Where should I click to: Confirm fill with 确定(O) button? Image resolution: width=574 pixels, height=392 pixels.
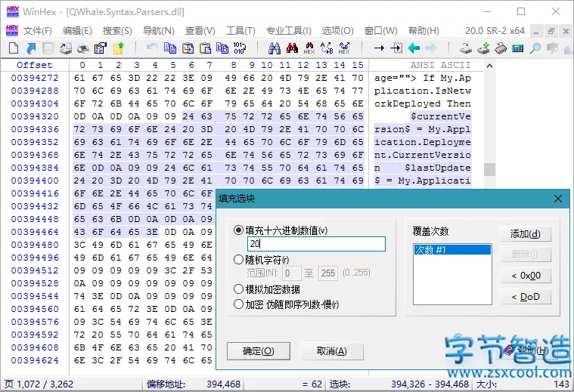(259, 351)
